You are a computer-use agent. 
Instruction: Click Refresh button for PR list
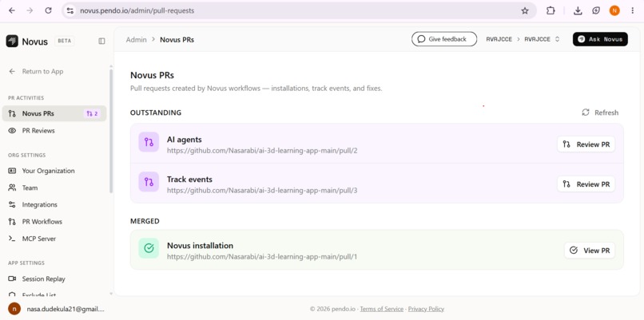600,113
